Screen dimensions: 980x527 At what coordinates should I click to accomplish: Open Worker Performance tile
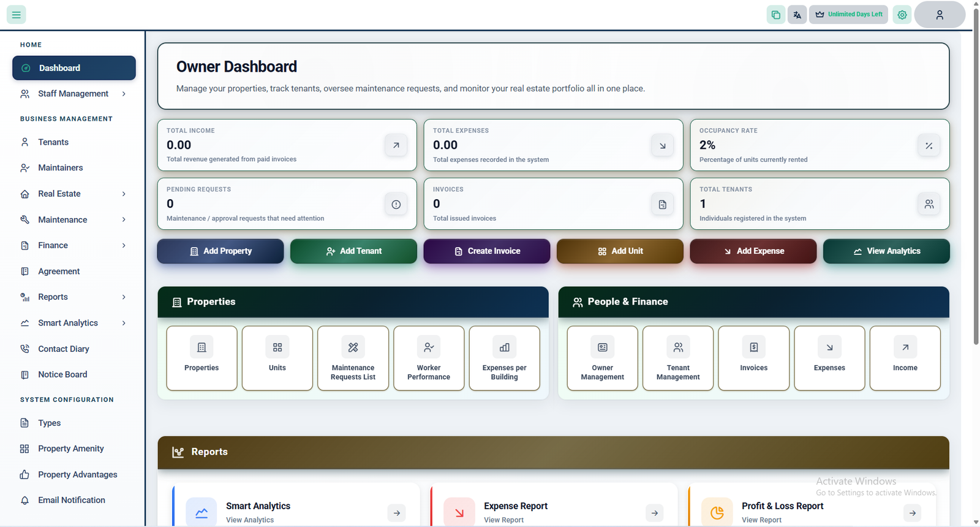429,358
